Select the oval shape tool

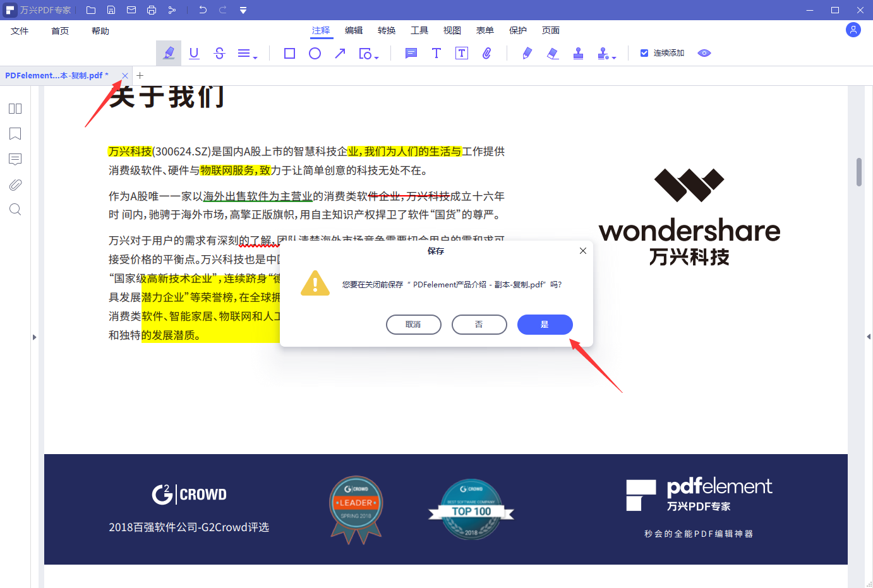point(315,53)
